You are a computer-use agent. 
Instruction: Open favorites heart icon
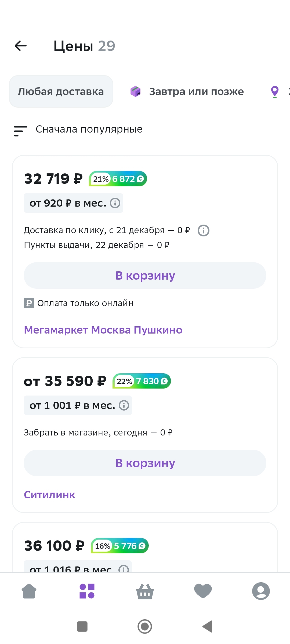click(203, 591)
